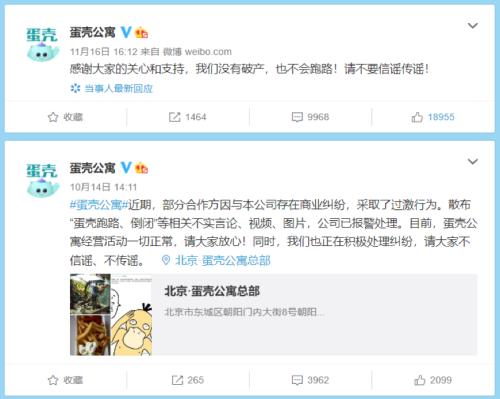Click the orange membership badge on the second post
Image resolution: width=500 pixels, height=399 pixels.
point(142,168)
